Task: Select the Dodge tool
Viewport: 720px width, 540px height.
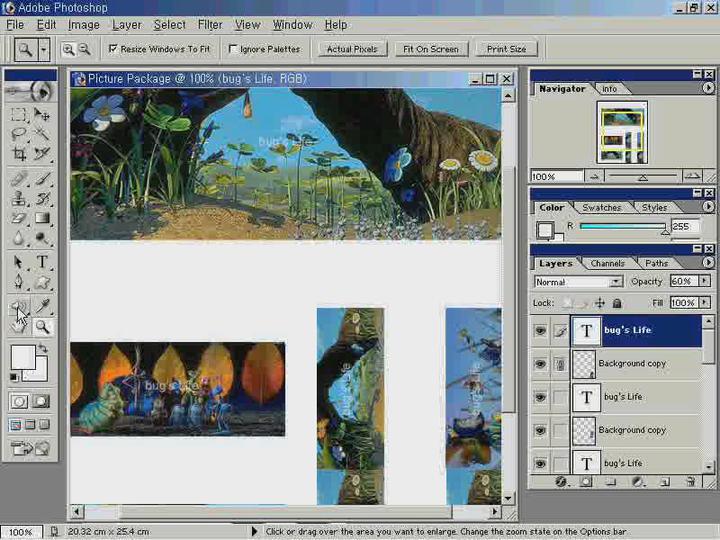Action: 42,237
